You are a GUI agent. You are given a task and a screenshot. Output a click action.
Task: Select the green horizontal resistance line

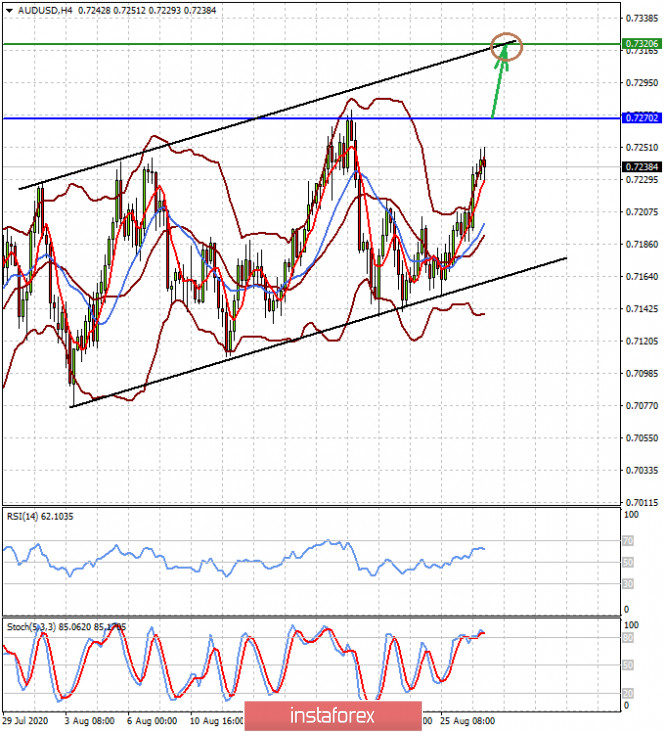pos(250,44)
